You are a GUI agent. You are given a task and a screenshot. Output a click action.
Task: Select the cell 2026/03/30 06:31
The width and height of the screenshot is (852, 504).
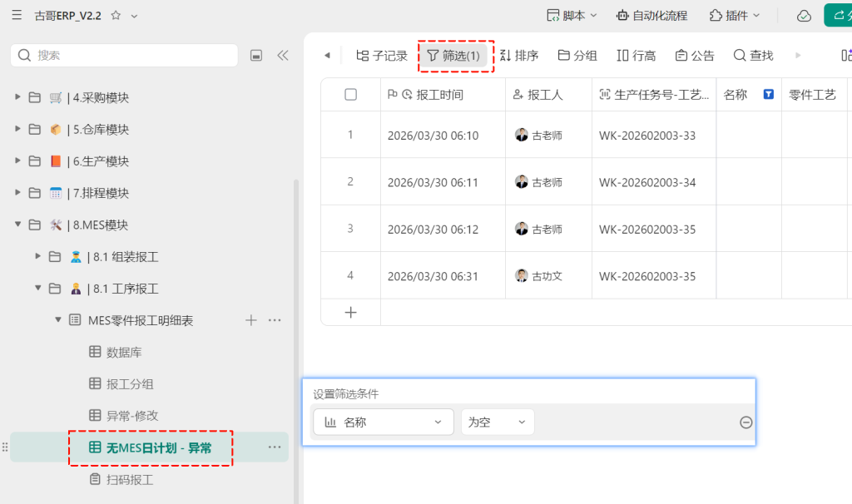tap(443, 275)
